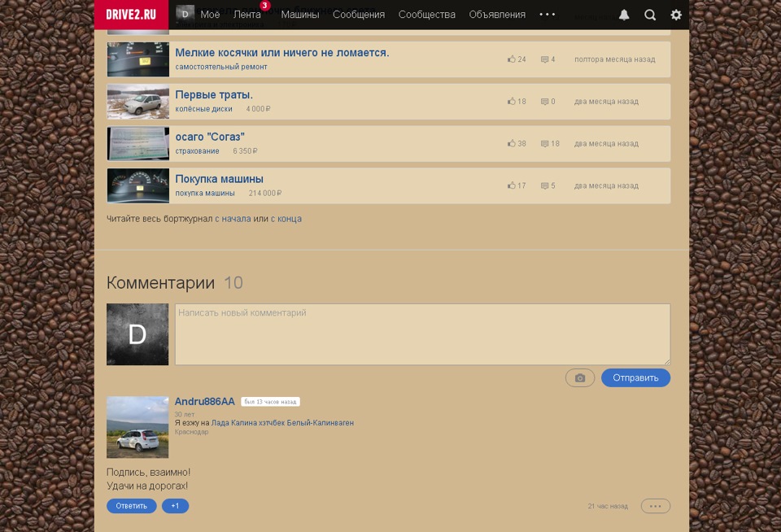
Task: Click the thumbs-up icon on 'Первые траты'
Action: click(x=511, y=101)
